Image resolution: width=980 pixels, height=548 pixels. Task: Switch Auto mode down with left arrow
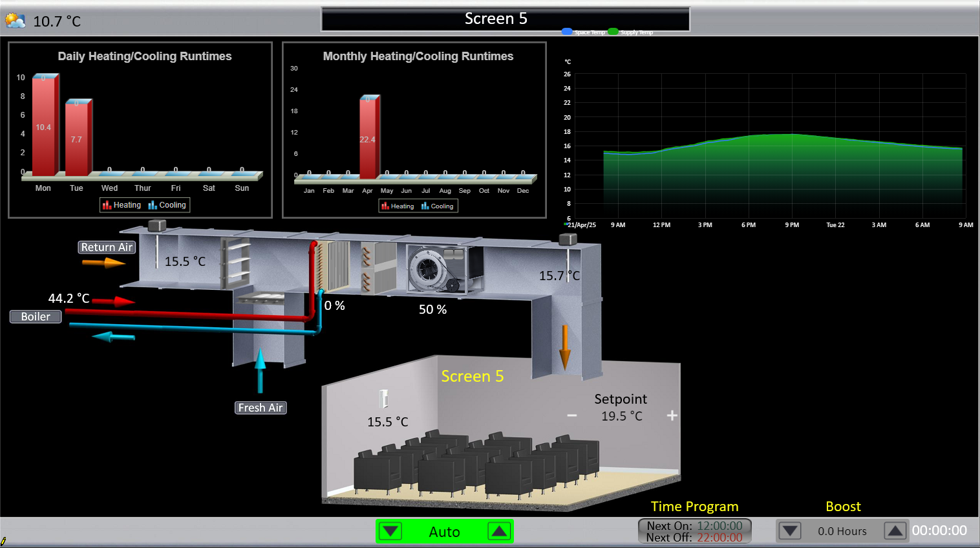point(390,531)
